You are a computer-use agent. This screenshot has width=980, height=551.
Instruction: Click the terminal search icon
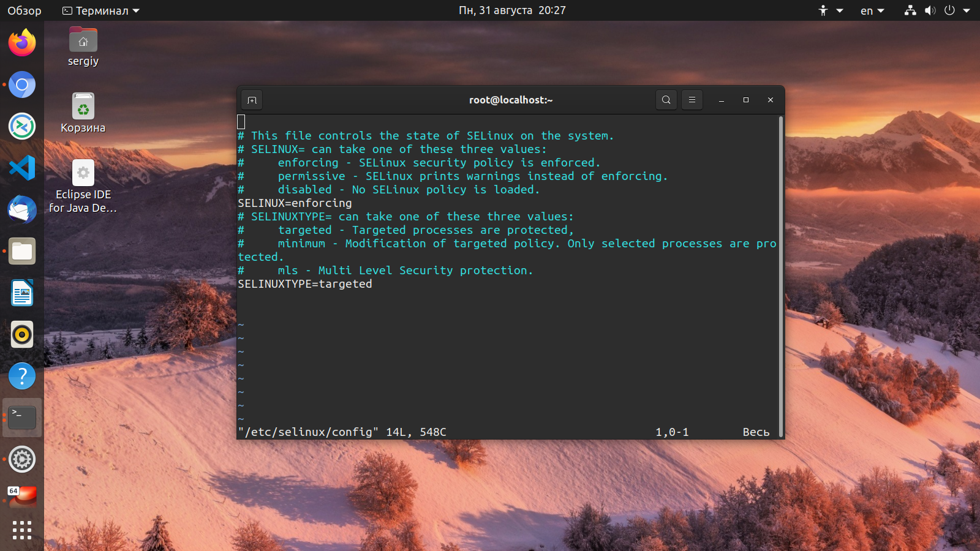tap(666, 100)
